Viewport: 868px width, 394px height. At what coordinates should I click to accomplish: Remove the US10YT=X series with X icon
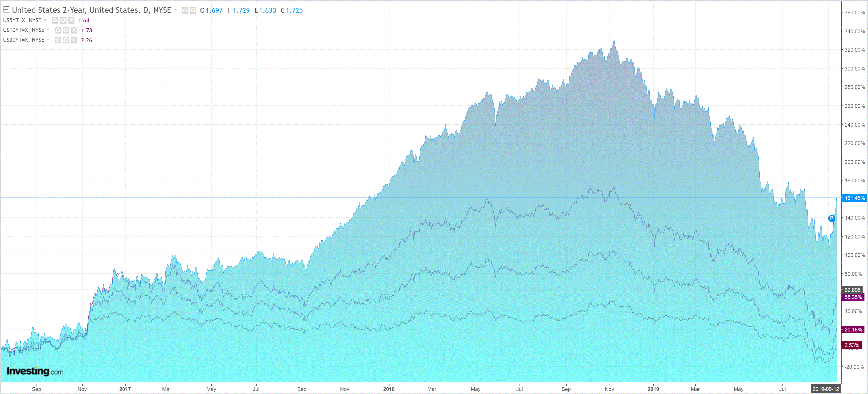coord(74,30)
